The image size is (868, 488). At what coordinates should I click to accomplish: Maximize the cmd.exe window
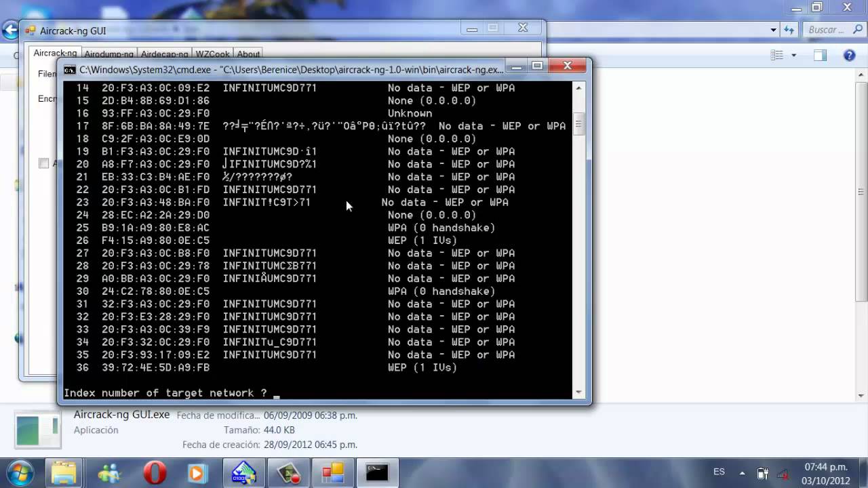point(537,66)
